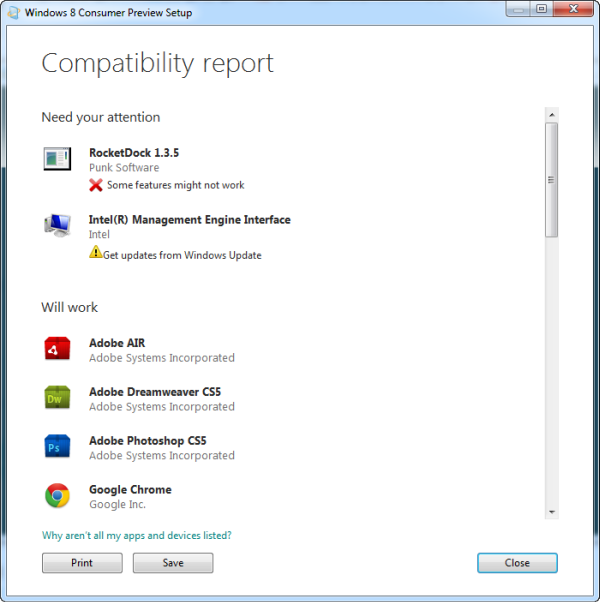Close the compatibility report dialog
This screenshot has height=602, width=600.
pos(517,563)
